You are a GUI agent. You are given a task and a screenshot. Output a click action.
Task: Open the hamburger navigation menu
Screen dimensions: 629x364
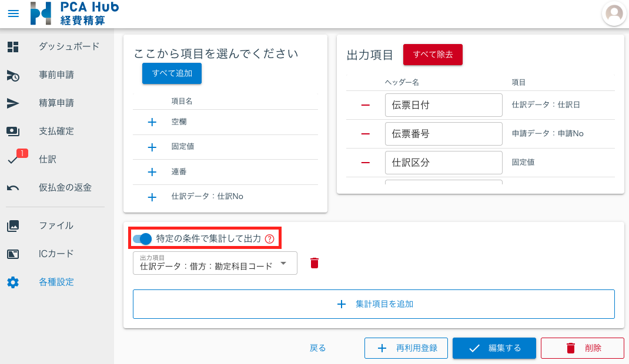coord(13,14)
